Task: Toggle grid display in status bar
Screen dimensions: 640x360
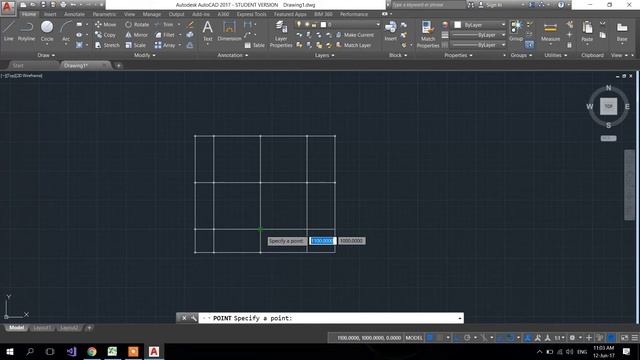Action: [430, 338]
